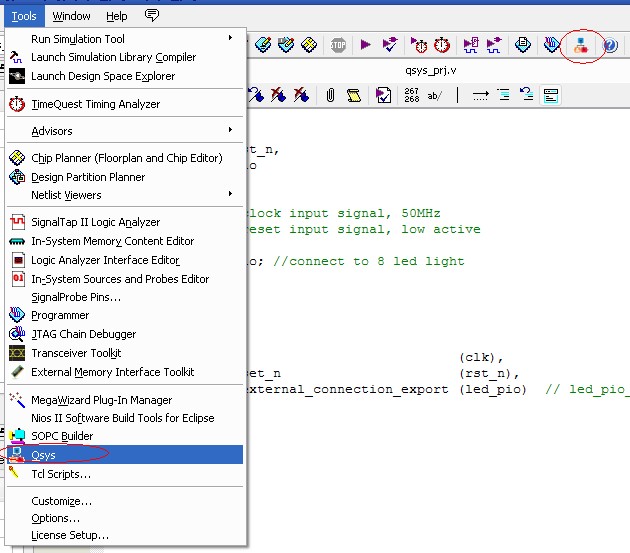The height and width of the screenshot is (553, 630).
Task: Start Analysis & Synthesis with checkmark icon
Action: click(389, 44)
